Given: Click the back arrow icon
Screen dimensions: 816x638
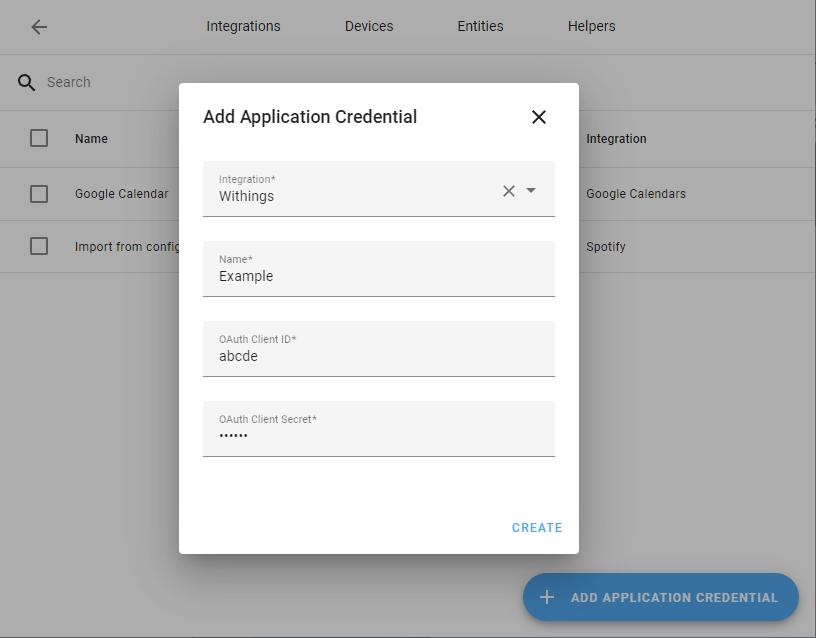Looking at the screenshot, I should 39,27.
